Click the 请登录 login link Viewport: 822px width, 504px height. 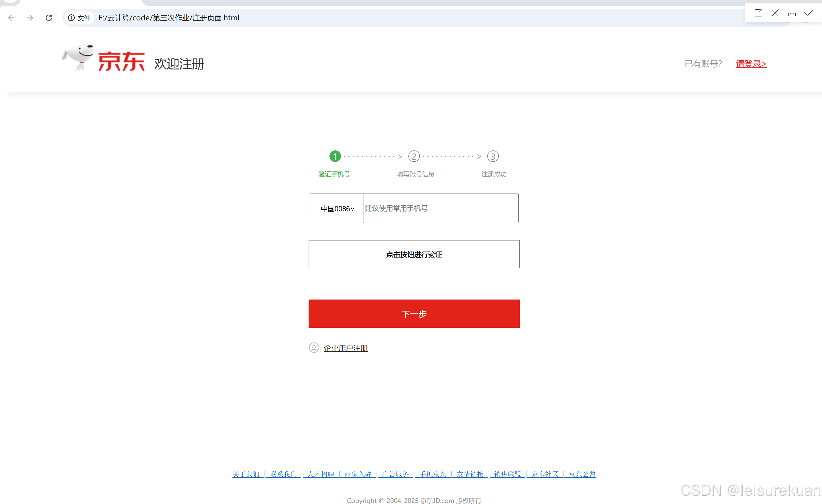click(x=751, y=64)
